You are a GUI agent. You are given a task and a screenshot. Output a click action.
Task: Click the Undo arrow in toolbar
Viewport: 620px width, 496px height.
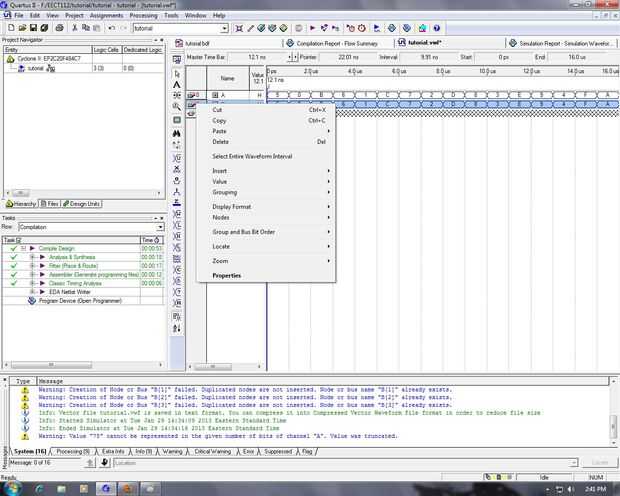pos(112,28)
